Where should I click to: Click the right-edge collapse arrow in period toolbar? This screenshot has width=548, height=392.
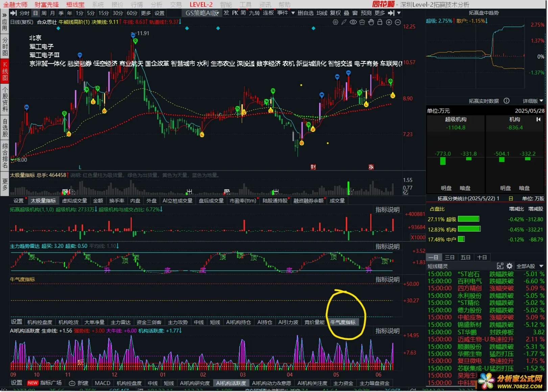click(x=391, y=13)
